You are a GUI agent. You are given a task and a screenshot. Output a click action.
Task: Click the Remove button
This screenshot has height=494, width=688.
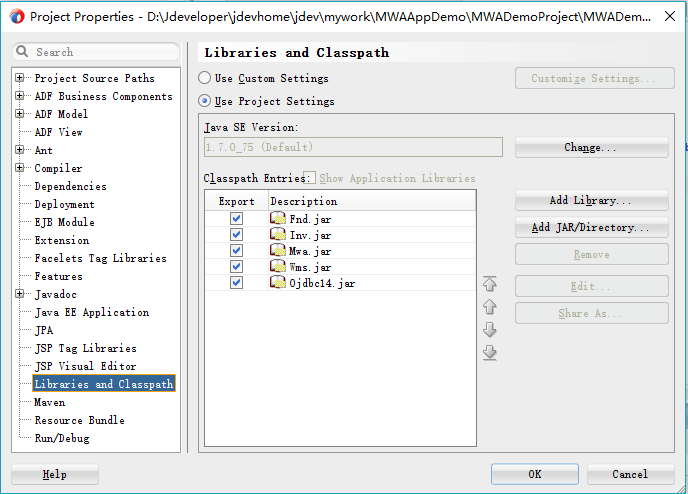click(x=591, y=254)
